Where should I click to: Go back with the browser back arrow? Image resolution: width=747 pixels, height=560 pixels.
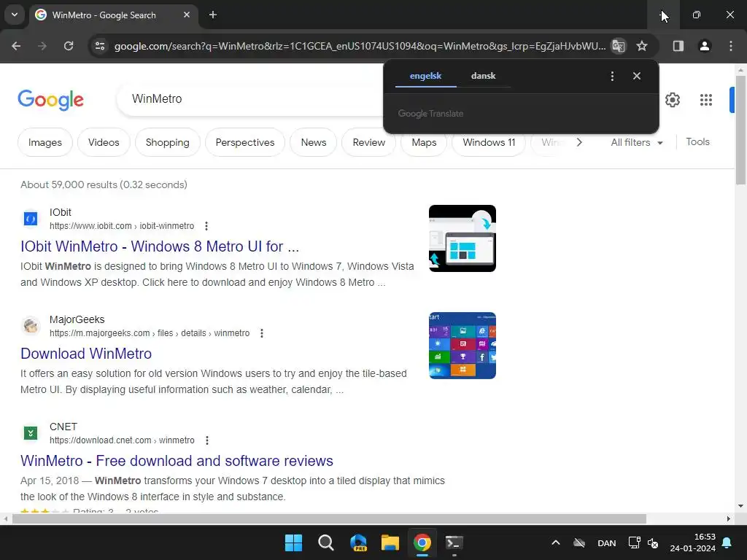[16, 46]
